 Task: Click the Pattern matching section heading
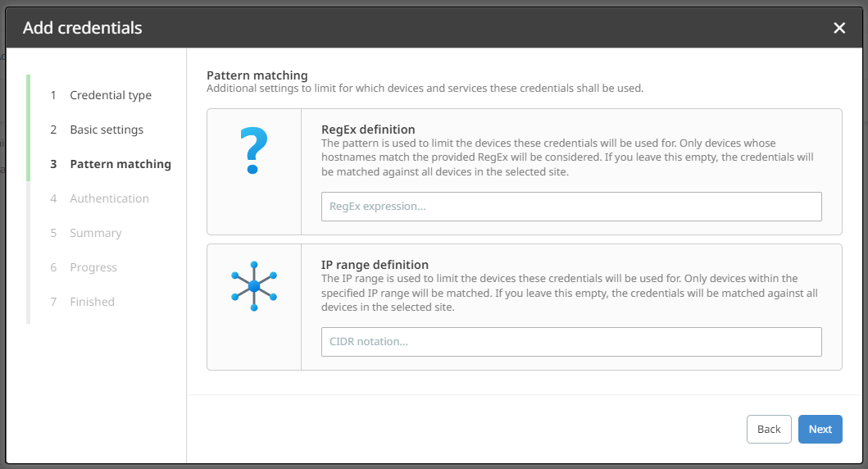(257, 75)
